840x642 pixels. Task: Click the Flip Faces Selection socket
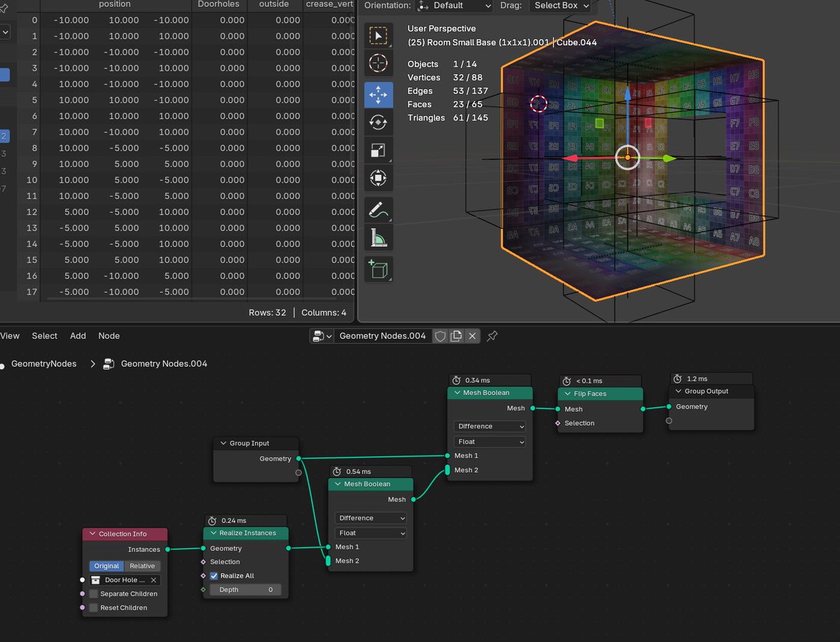[558, 423]
